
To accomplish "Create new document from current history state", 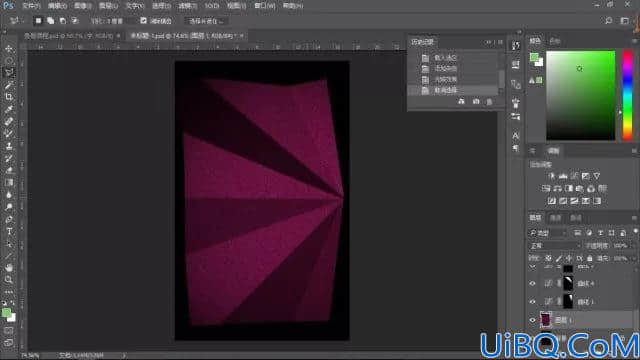I will [x=461, y=101].
